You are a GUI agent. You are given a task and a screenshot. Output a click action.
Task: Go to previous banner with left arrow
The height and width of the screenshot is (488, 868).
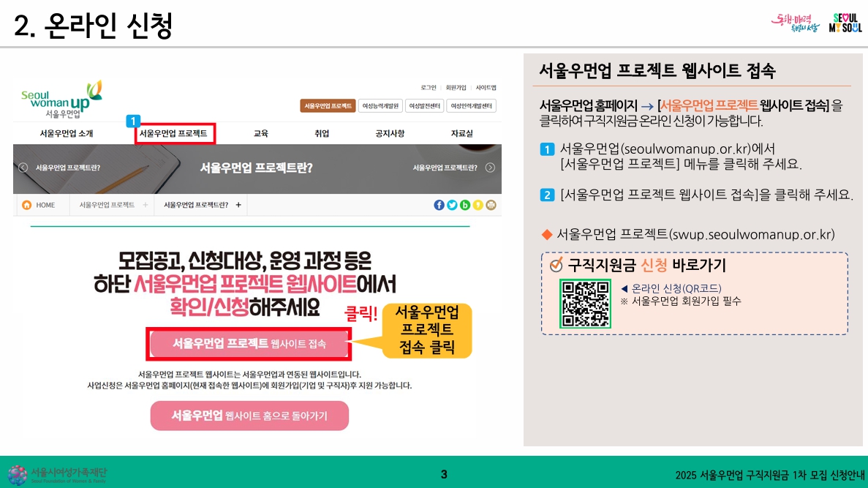coord(23,168)
